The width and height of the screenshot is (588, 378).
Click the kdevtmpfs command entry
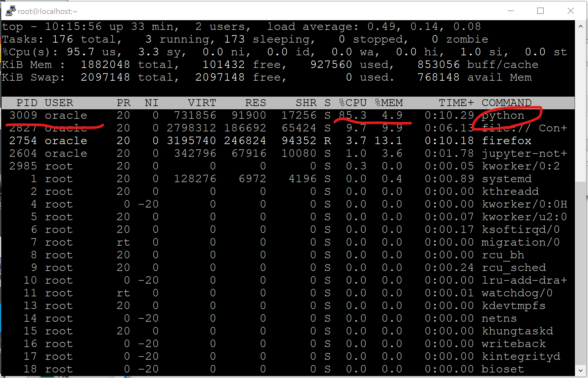514,305
